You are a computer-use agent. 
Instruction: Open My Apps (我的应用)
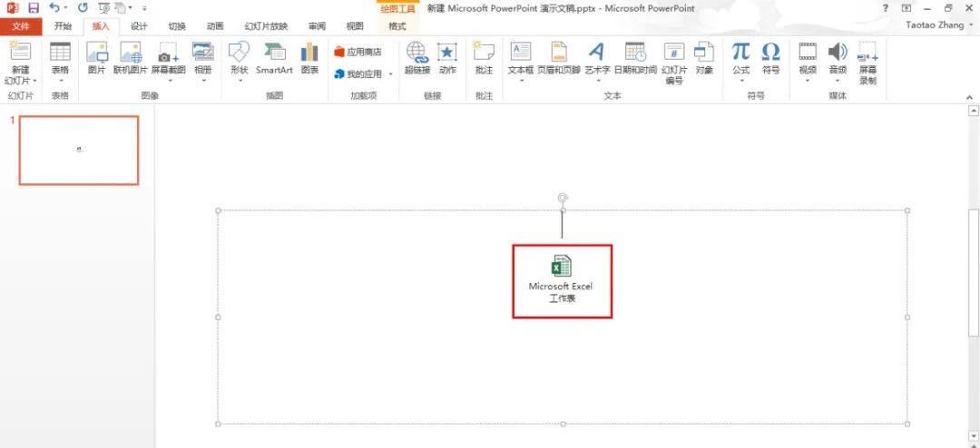coord(358,73)
